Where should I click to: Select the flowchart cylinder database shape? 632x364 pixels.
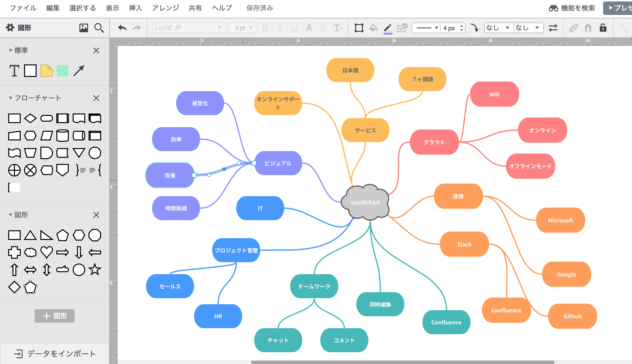[63, 136]
